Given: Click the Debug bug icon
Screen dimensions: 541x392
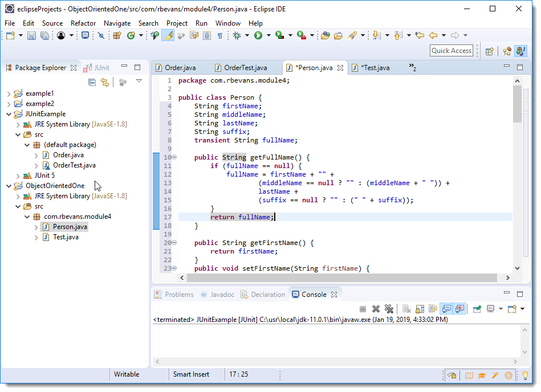Looking at the screenshot, I should [237, 35].
